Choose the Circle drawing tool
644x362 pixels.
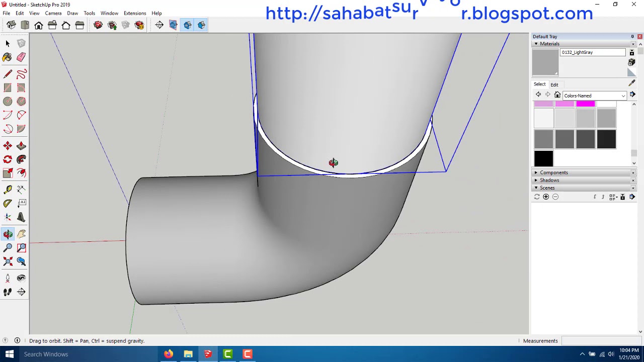(8, 102)
